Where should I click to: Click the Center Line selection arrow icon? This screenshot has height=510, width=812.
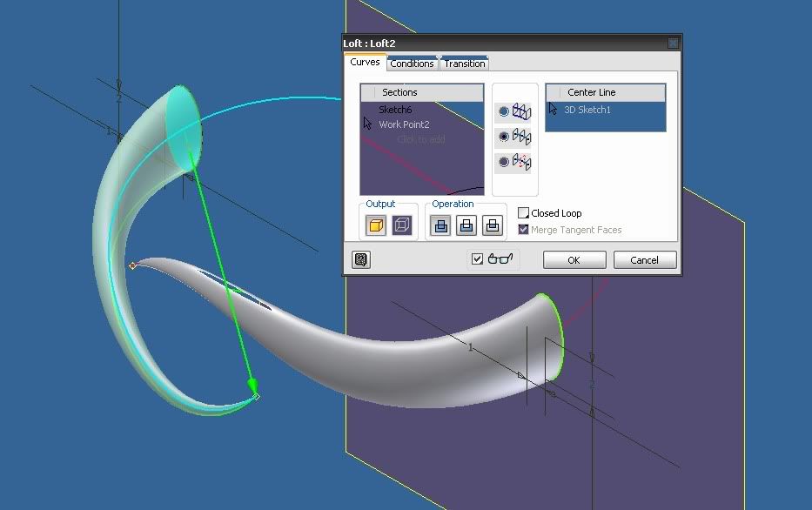(553, 110)
